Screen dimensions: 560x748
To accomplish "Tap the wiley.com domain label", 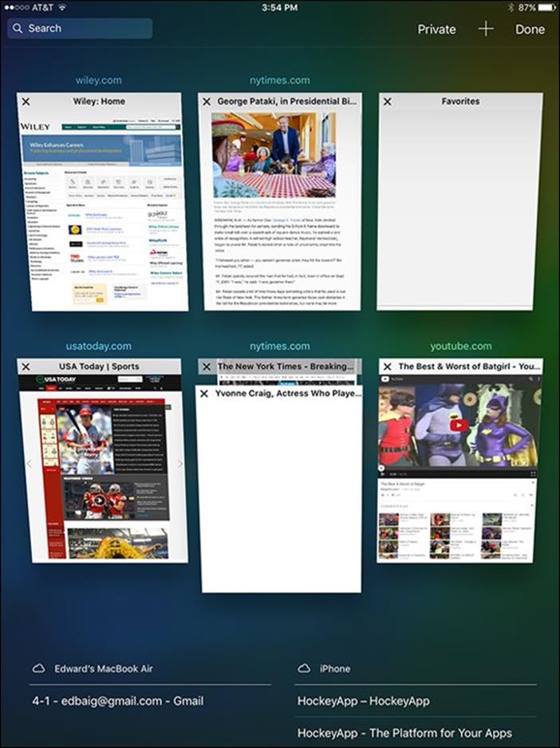I will [99, 80].
